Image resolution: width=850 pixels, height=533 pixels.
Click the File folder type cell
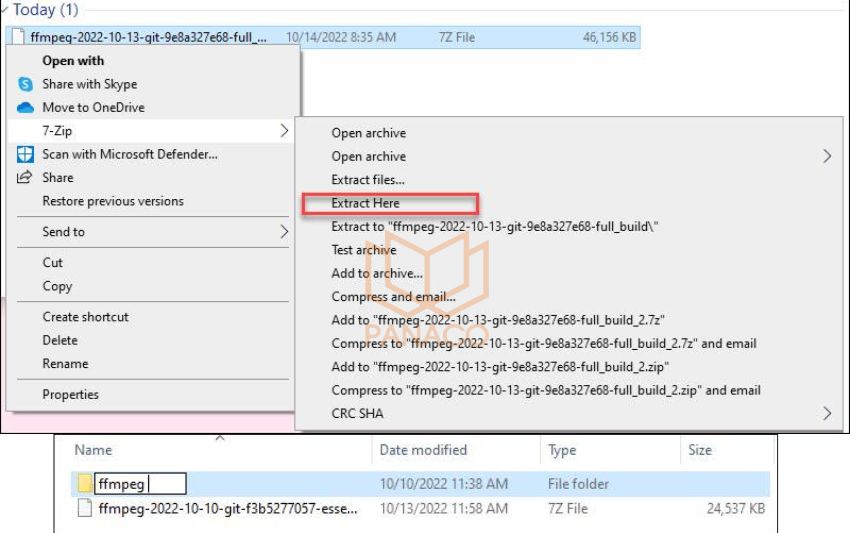[578, 483]
